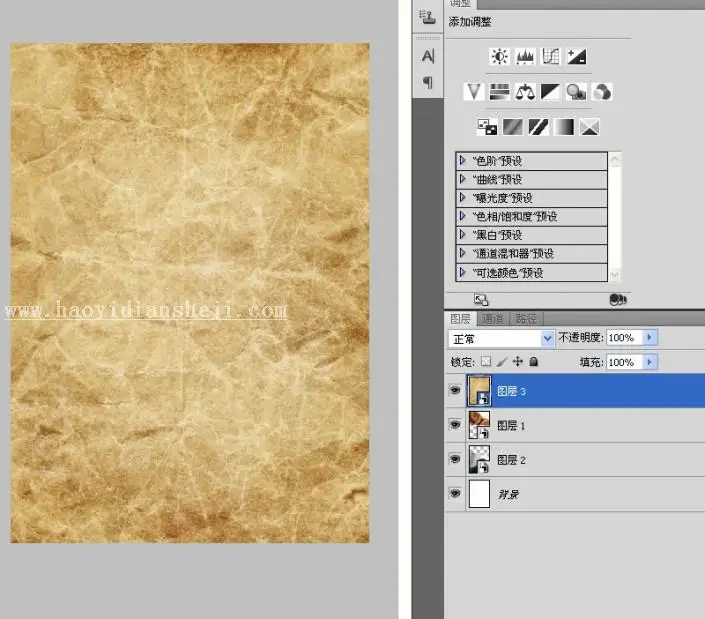This screenshot has height=619, width=705.
Task: Add a Brightness/Contrast adjustment
Action: 500,57
